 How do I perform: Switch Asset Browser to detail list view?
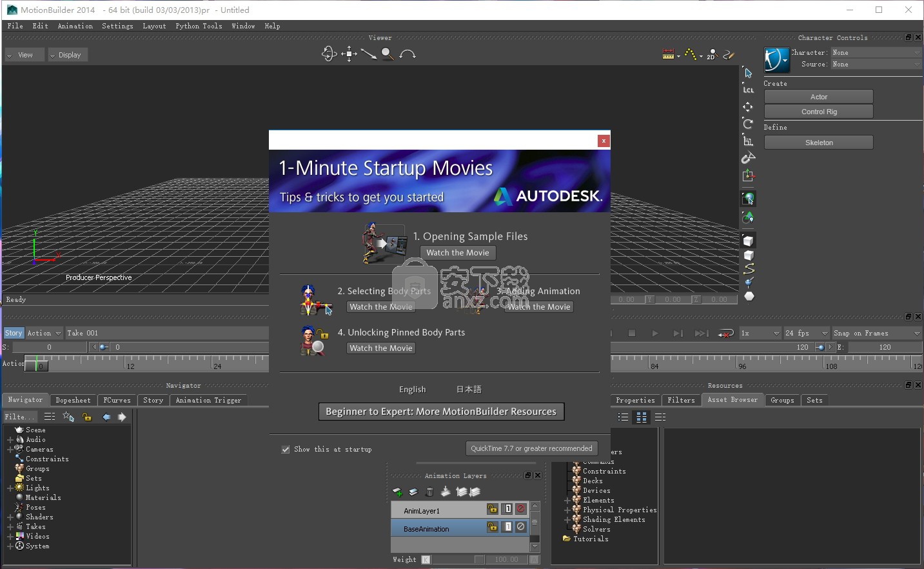click(660, 417)
